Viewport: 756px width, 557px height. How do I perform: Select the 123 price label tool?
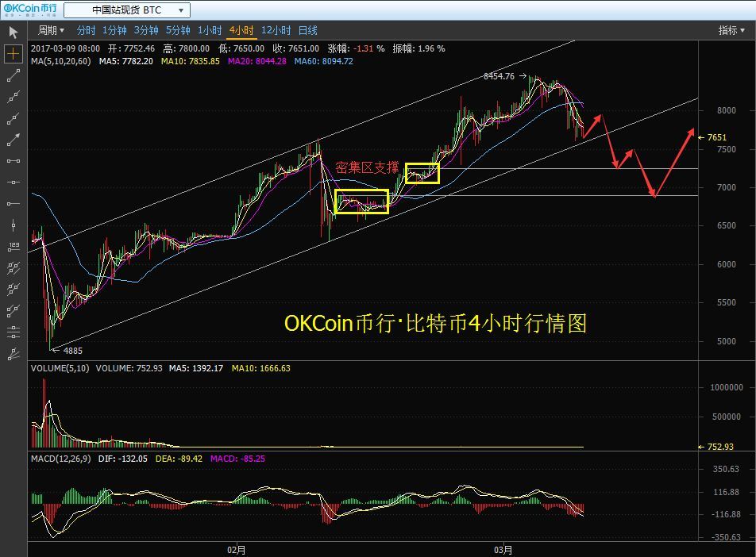(13, 247)
